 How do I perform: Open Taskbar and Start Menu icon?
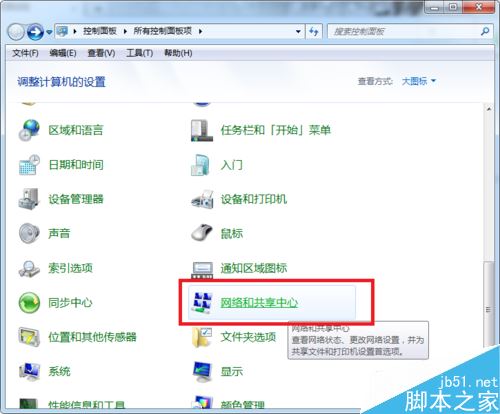click(201, 130)
